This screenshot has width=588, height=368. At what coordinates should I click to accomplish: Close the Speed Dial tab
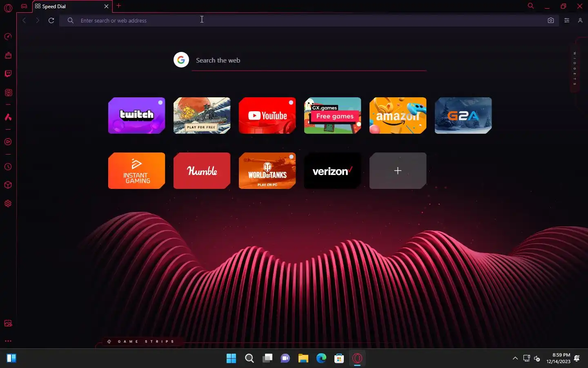[x=106, y=6]
